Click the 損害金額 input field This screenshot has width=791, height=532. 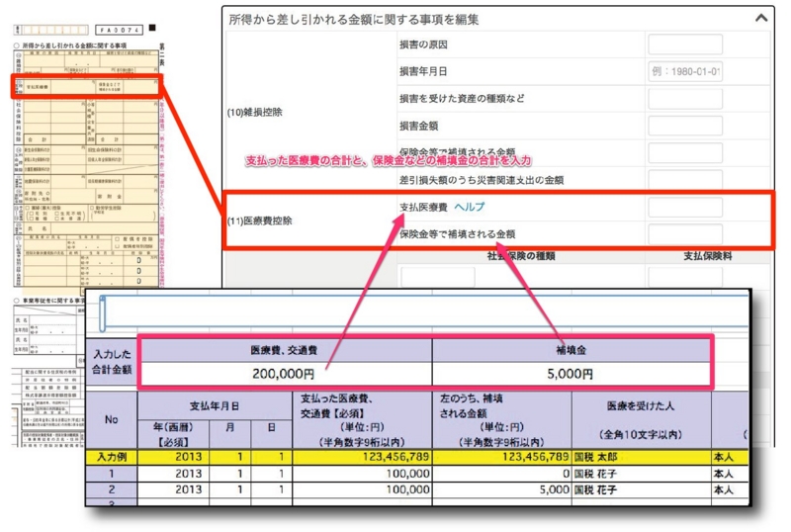click(x=684, y=126)
